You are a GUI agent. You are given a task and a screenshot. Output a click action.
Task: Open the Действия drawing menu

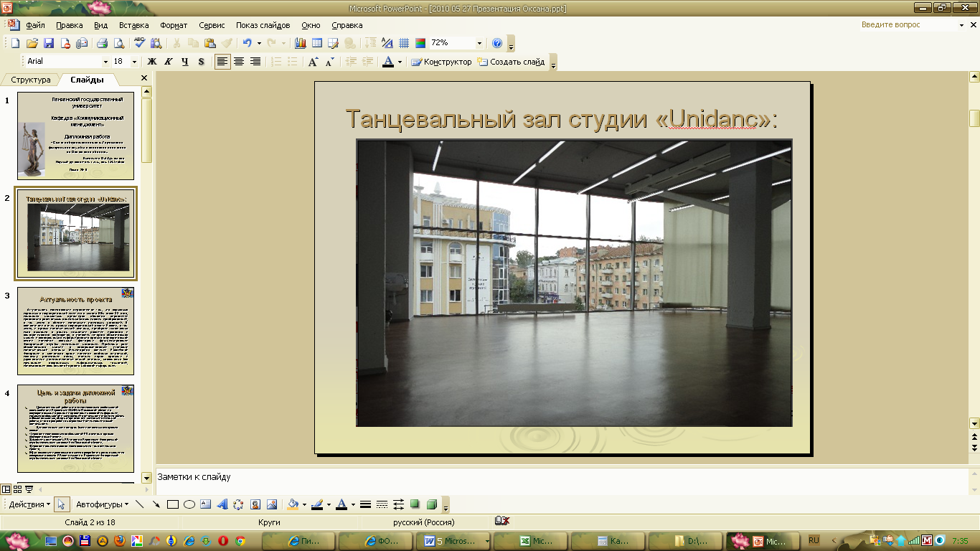pos(29,504)
